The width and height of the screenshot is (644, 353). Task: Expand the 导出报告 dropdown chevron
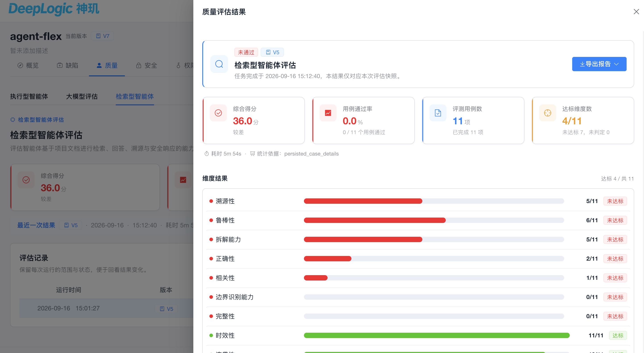[617, 64]
